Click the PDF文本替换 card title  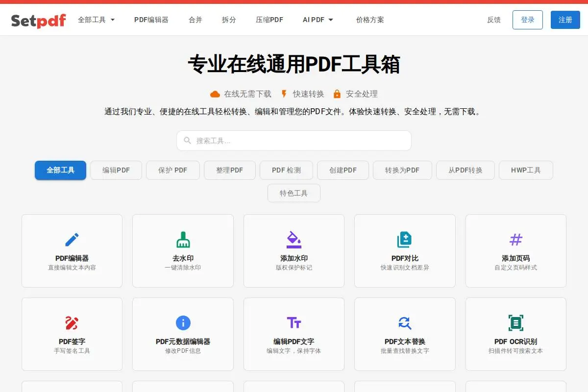[x=405, y=342]
